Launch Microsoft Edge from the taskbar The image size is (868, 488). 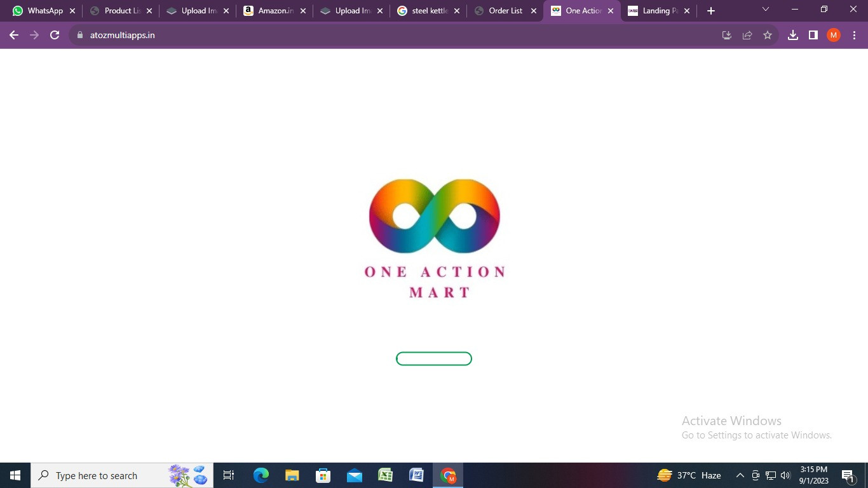261,475
